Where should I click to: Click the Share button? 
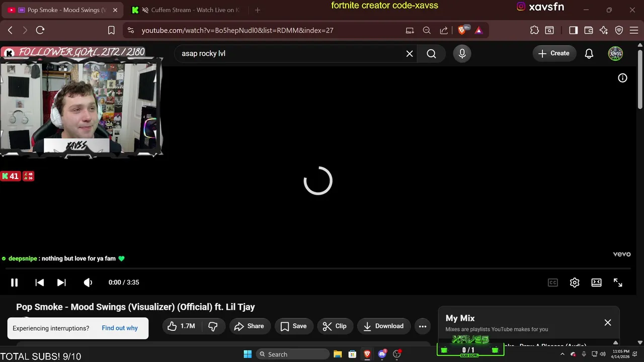[250, 326]
